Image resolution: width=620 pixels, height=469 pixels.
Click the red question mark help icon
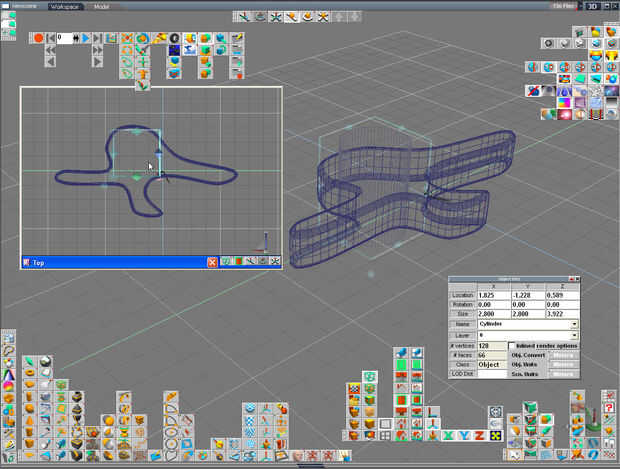pos(608,408)
